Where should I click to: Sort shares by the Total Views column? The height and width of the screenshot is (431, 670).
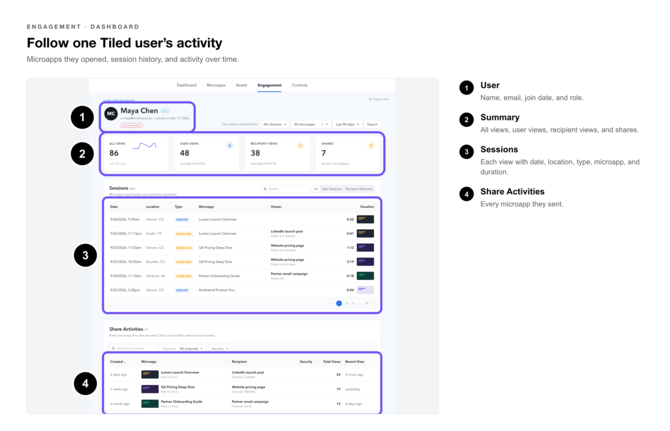coord(332,362)
